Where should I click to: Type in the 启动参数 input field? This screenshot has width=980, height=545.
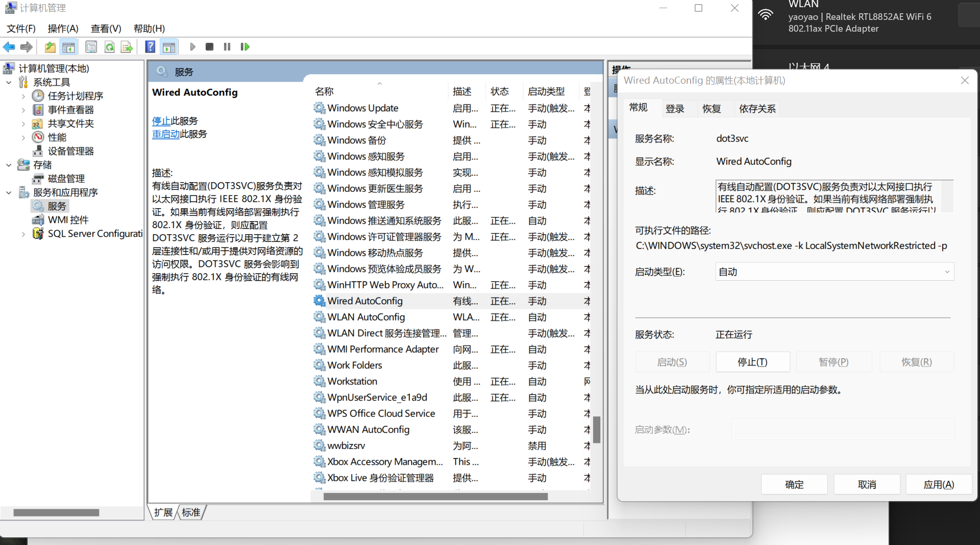tap(842, 430)
